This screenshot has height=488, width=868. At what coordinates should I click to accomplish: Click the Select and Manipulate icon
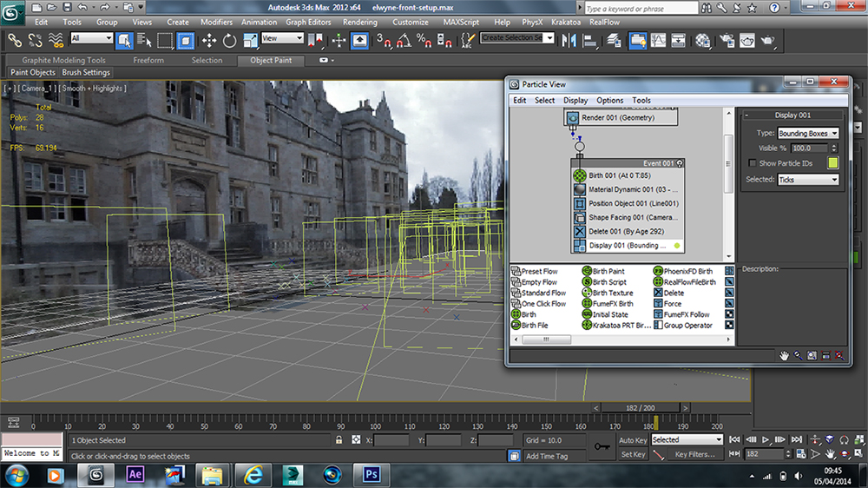[339, 40]
